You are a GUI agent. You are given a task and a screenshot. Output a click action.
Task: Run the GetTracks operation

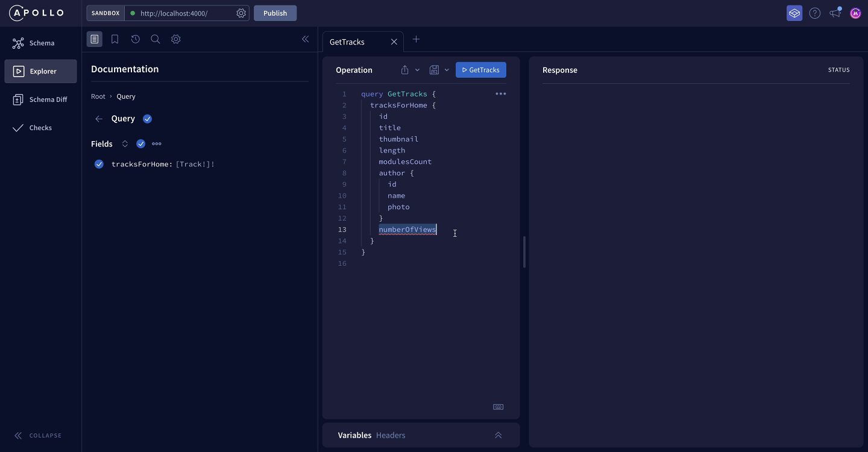tap(481, 70)
